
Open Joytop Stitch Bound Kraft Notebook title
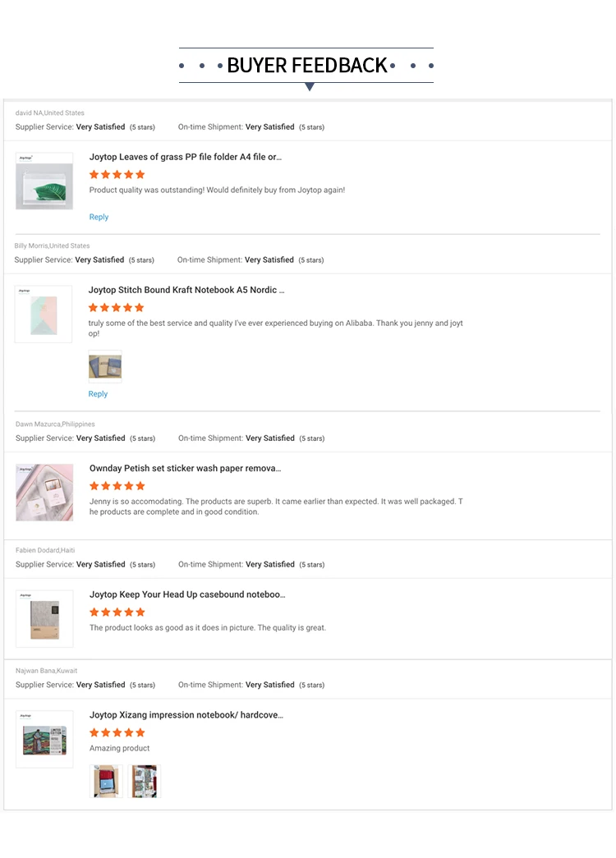[186, 290]
